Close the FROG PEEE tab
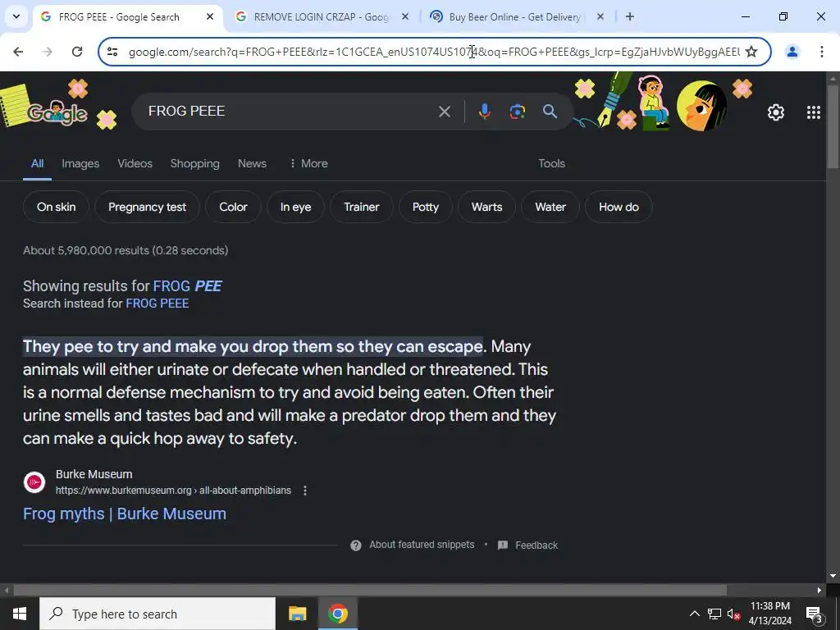Image resolution: width=840 pixels, height=630 pixels. [x=210, y=16]
